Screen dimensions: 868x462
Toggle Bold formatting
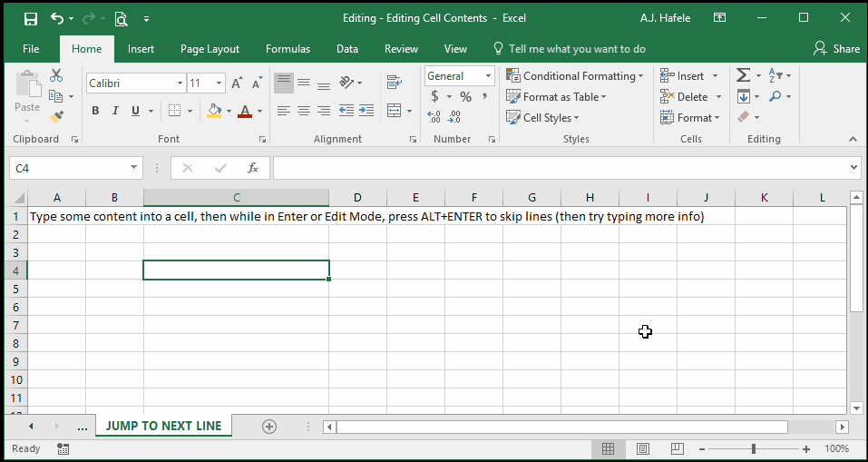pyautogui.click(x=95, y=111)
